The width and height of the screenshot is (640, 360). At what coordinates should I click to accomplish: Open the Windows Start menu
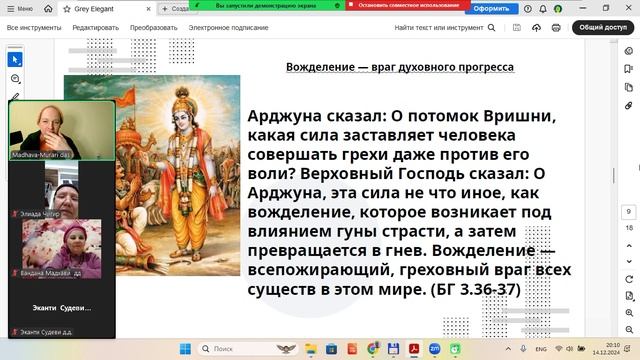pyautogui.click(x=185, y=349)
